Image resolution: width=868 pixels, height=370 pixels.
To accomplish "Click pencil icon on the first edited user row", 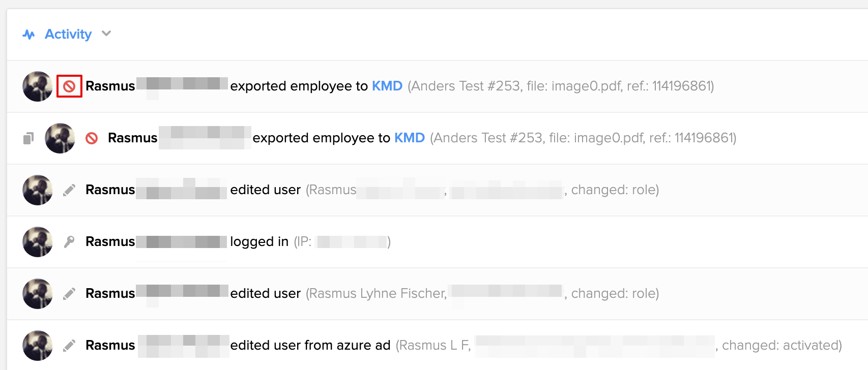I will point(69,190).
